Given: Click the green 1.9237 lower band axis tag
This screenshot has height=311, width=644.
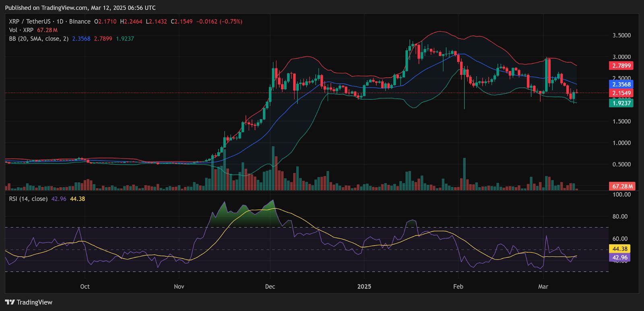Looking at the screenshot, I should 621,103.
